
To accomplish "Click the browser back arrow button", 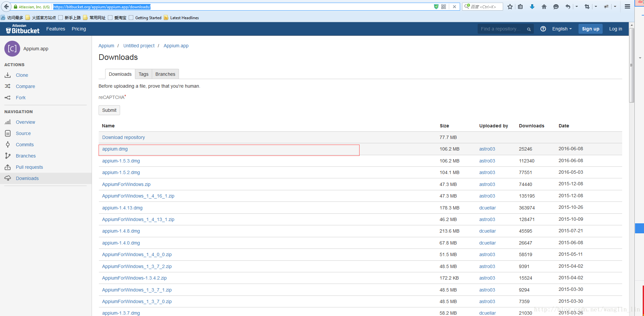I will click(x=6, y=7).
